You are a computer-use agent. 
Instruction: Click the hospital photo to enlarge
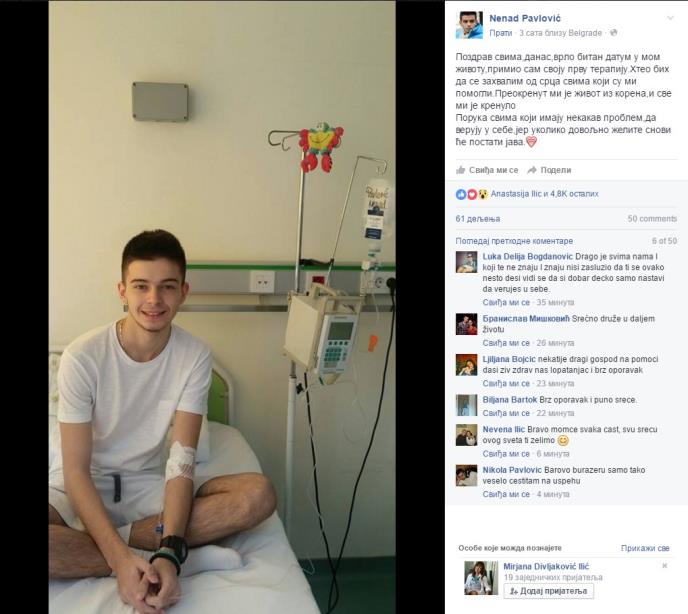pos(222,307)
